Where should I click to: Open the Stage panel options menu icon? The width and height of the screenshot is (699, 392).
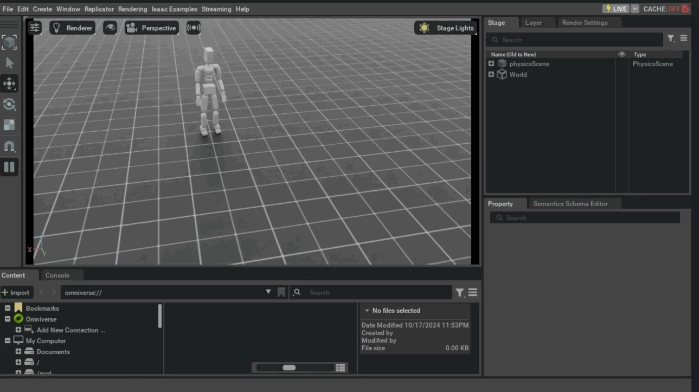coord(683,39)
